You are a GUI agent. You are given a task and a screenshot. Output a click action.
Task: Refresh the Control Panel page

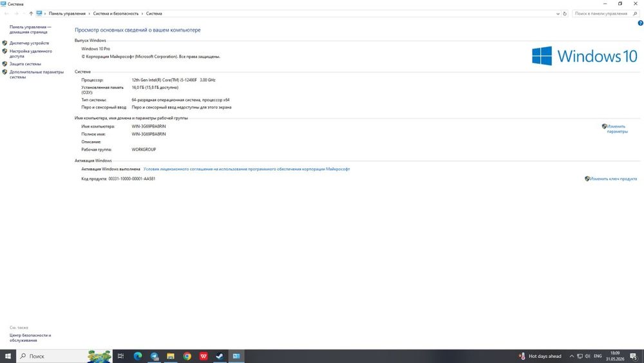click(x=565, y=14)
